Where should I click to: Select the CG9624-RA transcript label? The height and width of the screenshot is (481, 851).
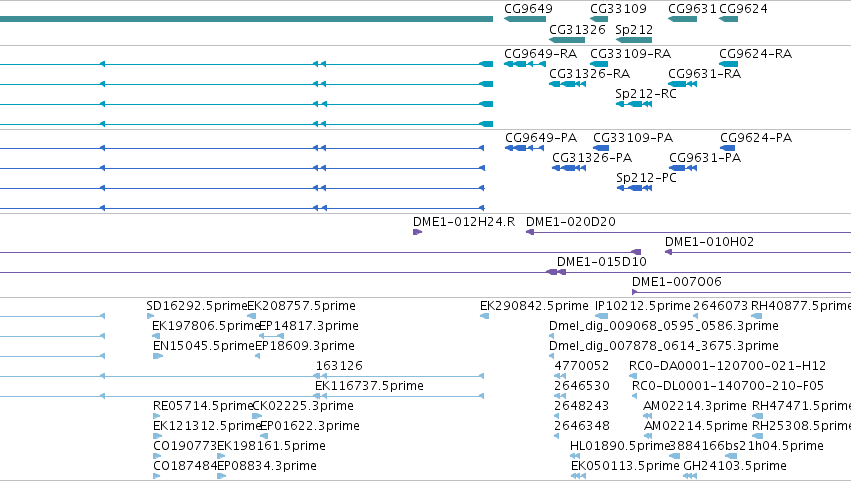point(755,53)
